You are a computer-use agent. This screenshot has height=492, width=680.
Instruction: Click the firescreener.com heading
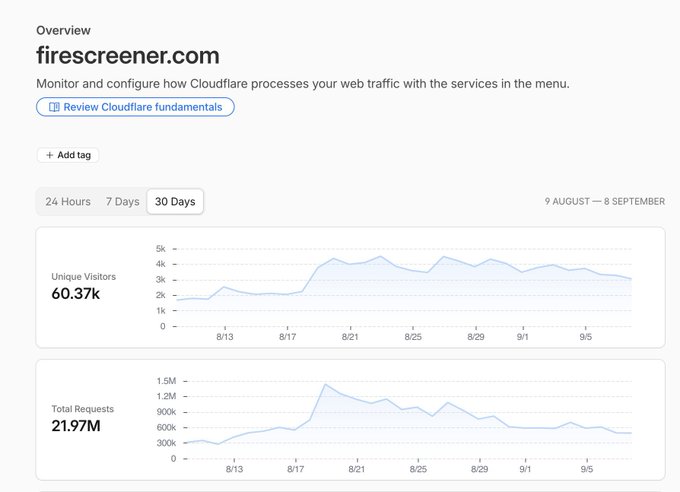[128, 56]
